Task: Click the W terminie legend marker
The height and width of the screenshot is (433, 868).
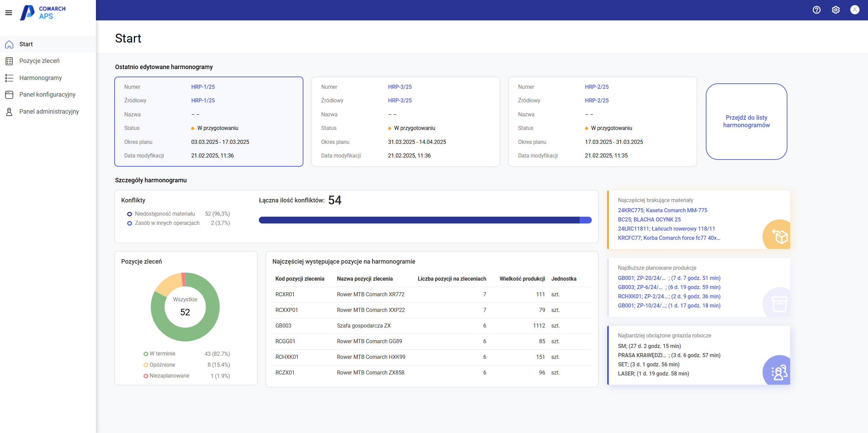Action: pos(146,354)
